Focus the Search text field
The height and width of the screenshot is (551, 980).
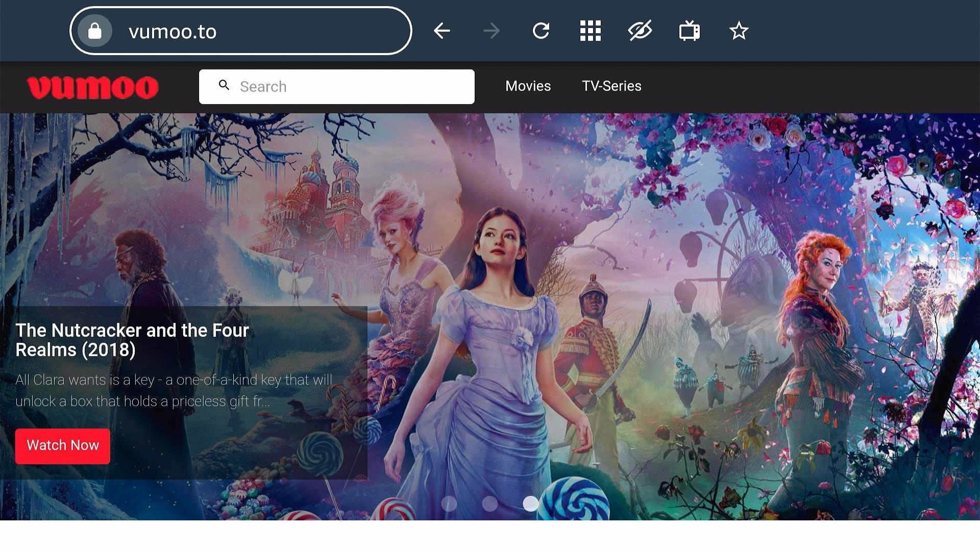click(x=352, y=87)
